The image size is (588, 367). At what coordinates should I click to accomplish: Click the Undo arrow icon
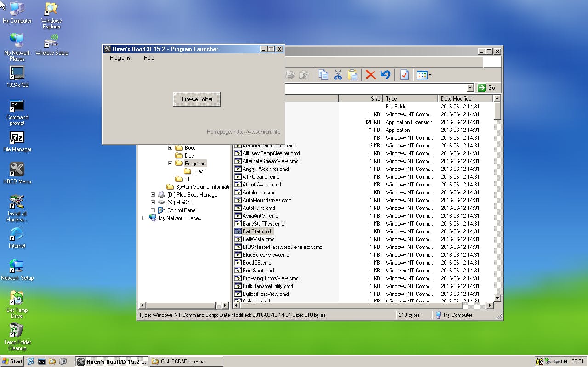[x=386, y=74]
